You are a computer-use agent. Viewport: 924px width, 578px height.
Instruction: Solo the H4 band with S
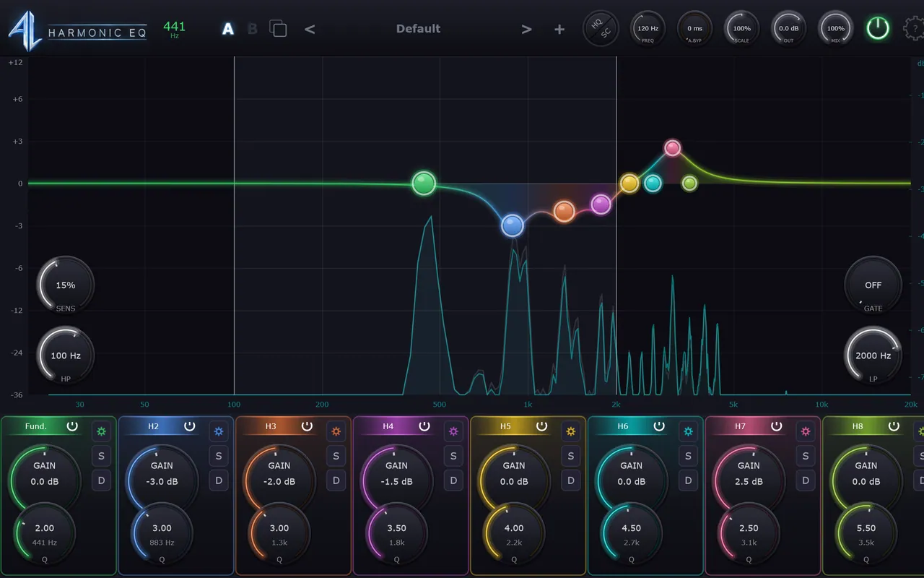pyautogui.click(x=453, y=456)
